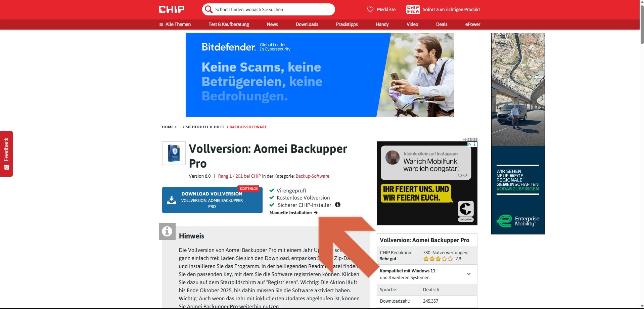This screenshot has width=644, height=309.
Task: Click the CHIP logo in header
Action: pos(172,9)
